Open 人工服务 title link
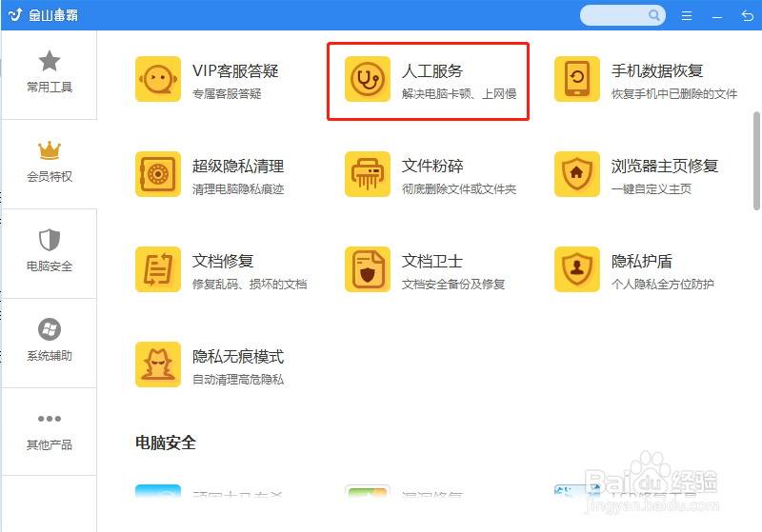The width and height of the screenshot is (762, 532). click(x=432, y=70)
